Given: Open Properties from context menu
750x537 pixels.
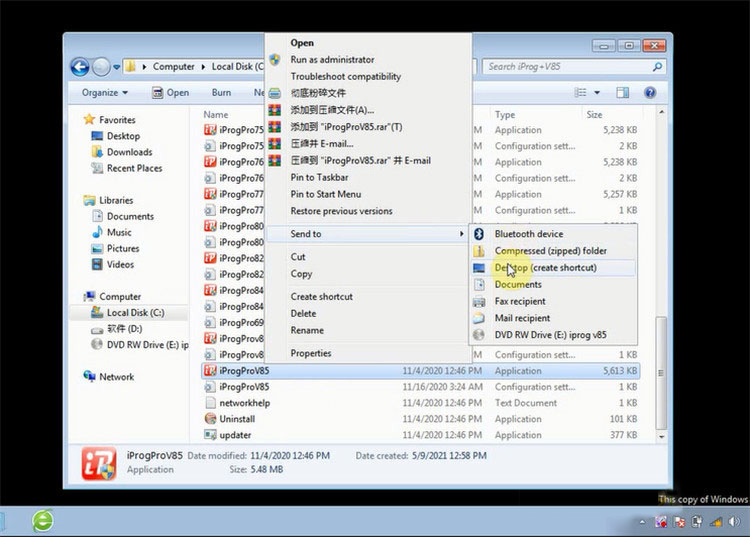Looking at the screenshot, I should point(310,353).
